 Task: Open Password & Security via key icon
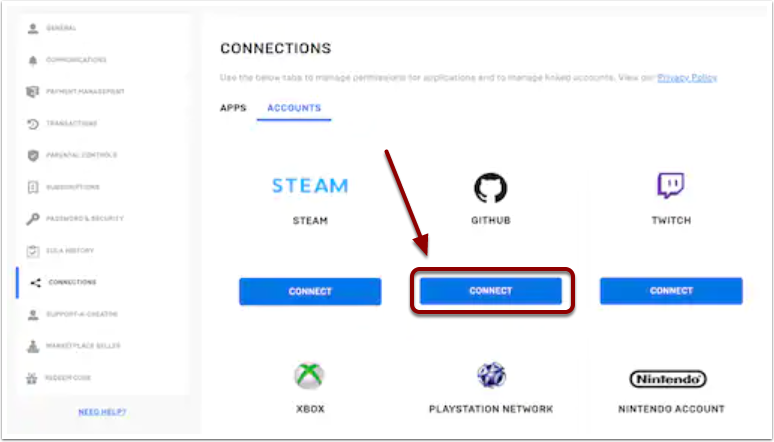click(x=33, y=219)
